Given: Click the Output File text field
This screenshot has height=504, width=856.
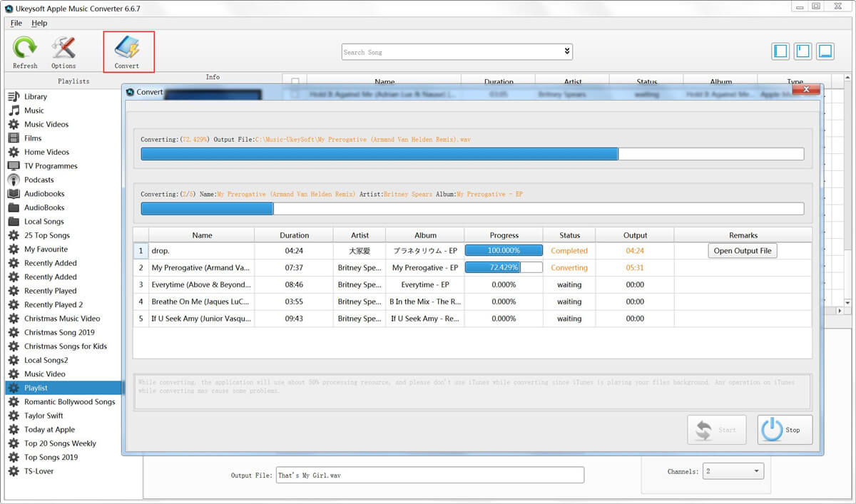Looking at the screenshot, I should coord(430,475).
